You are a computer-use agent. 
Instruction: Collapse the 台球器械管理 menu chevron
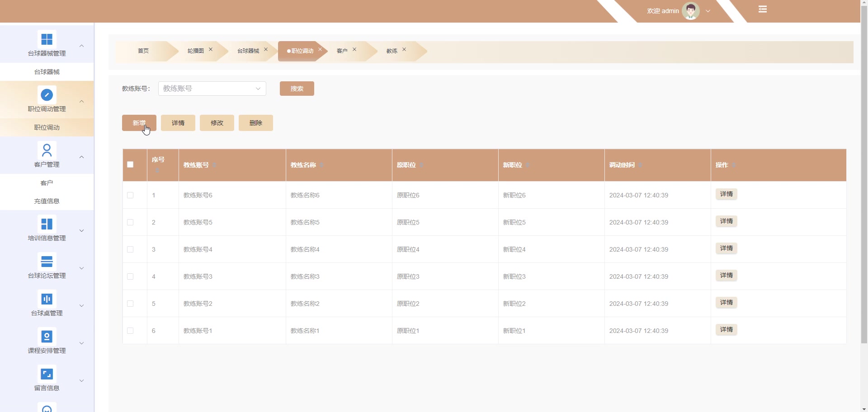click(82, 46)
